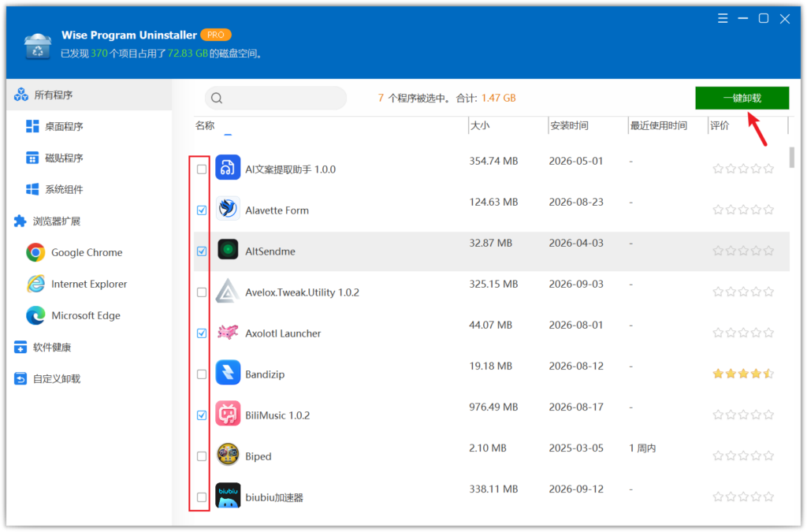Sort by 大小 column header
807x532 pixels.
[480, 125]
